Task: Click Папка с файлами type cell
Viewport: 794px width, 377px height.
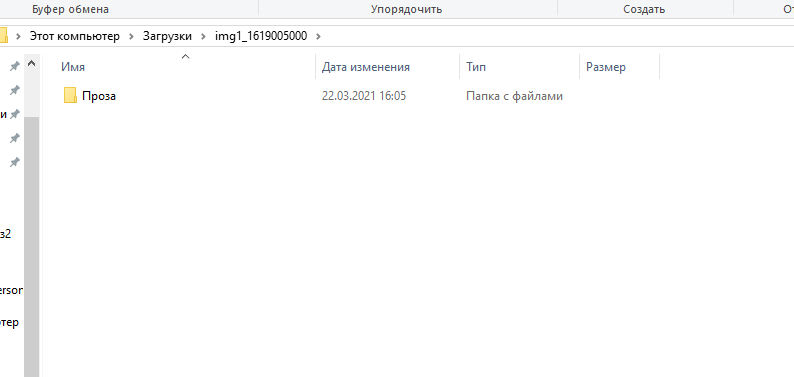Action: (514, 96)
